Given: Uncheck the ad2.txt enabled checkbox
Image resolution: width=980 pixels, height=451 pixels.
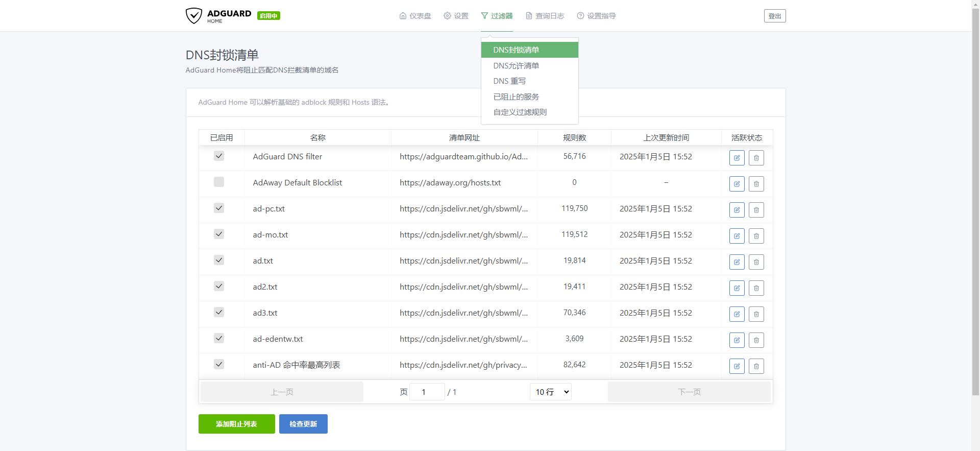Looking at the screenshot, I should 219,286.
